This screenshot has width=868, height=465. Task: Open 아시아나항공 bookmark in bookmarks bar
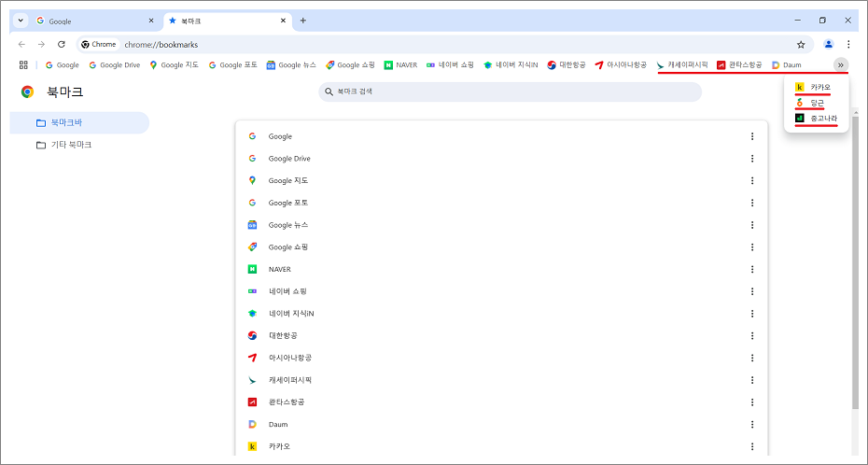621,64
